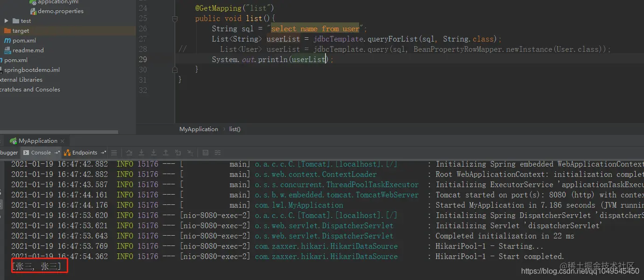Open springbootdemo.iml file
This screenshot has width=644, height=280.
[x=32, y=70]
